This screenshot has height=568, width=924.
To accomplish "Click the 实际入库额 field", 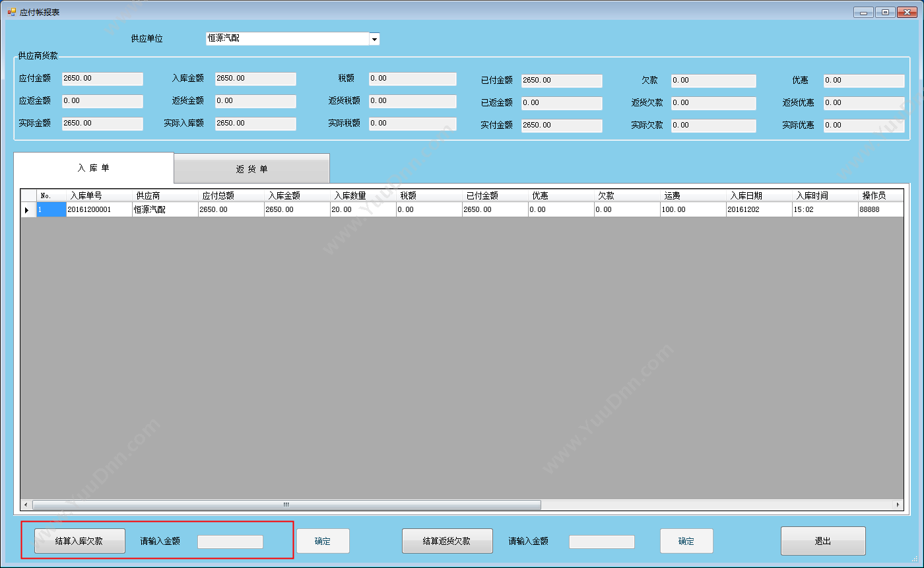I will pos(255,124).
